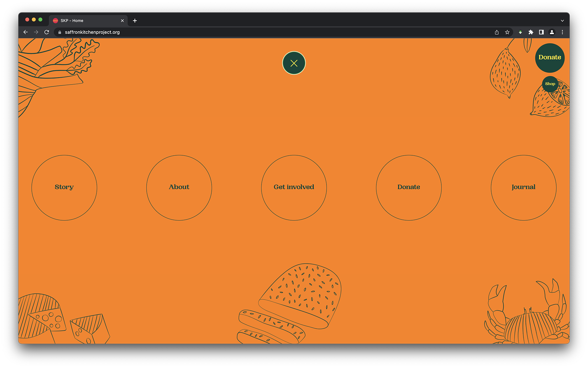Open a new tab with plus button
The height and width of the screenshot is (368, 588).
pos(135,21)
